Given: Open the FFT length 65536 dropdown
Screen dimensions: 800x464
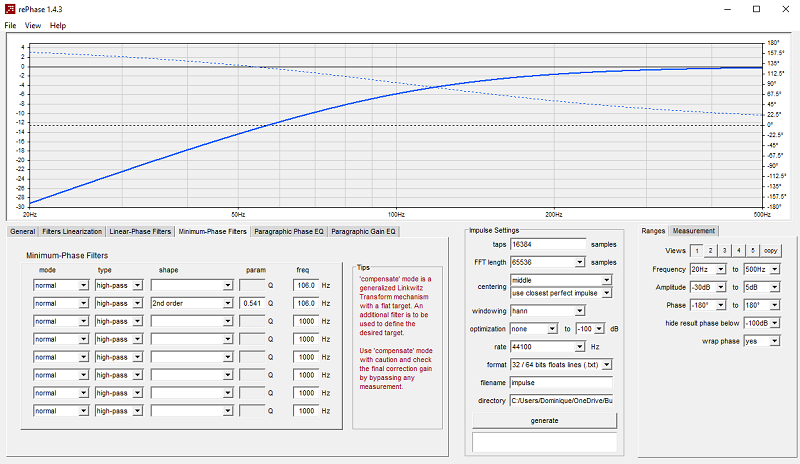Looking at the screenshot, I should (547, 262).
